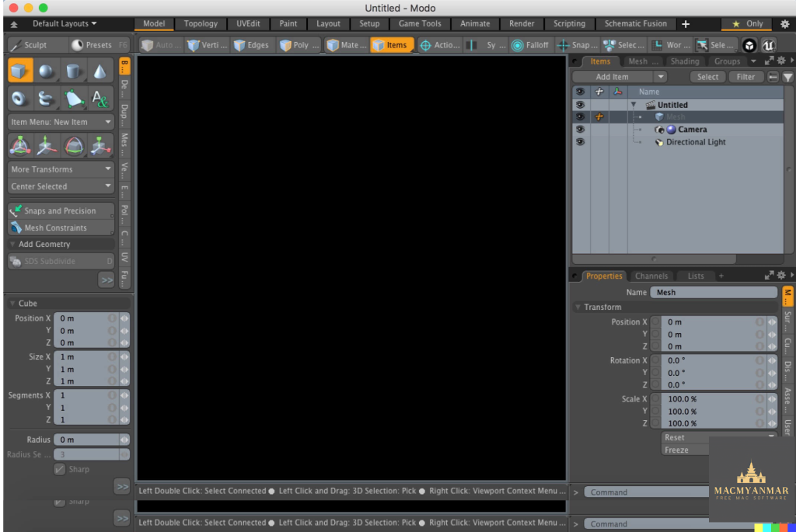Click the Filter button in Items panel
This screenshot has height=532, width=796.
[745, 77]
